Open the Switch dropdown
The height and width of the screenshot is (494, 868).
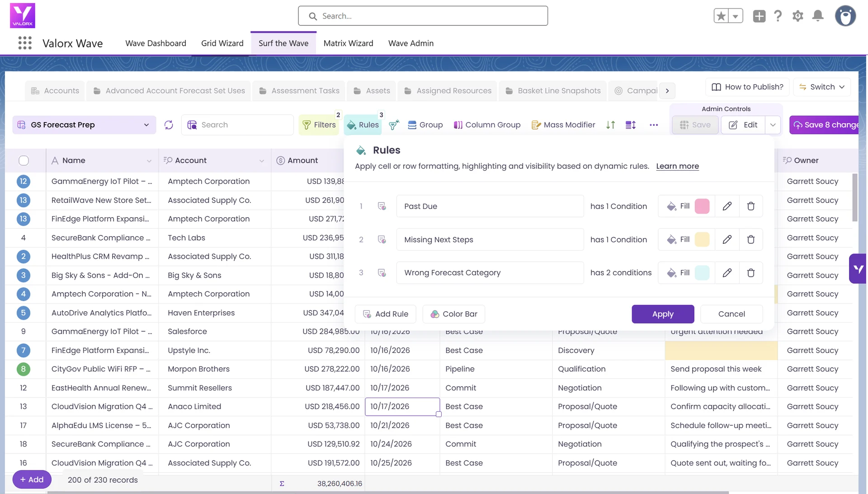tap(822, 87)
